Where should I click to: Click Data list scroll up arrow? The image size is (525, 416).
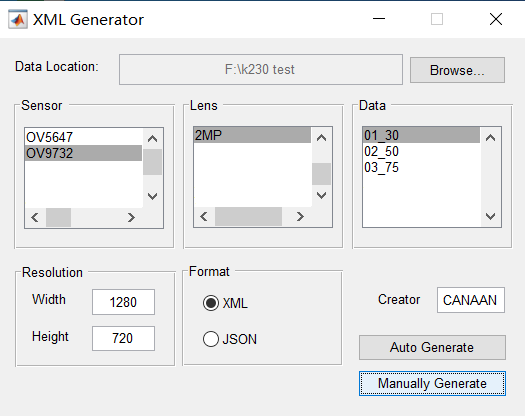(491, 137)
